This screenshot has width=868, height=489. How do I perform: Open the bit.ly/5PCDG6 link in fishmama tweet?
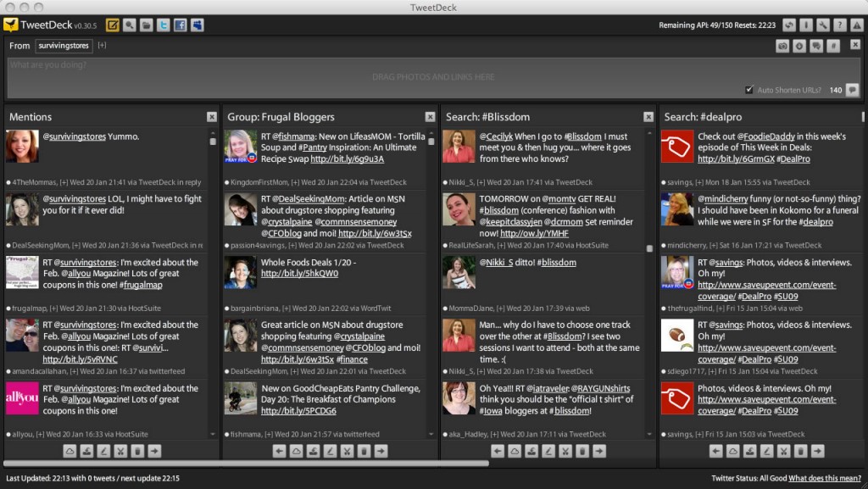pos(298,411)
